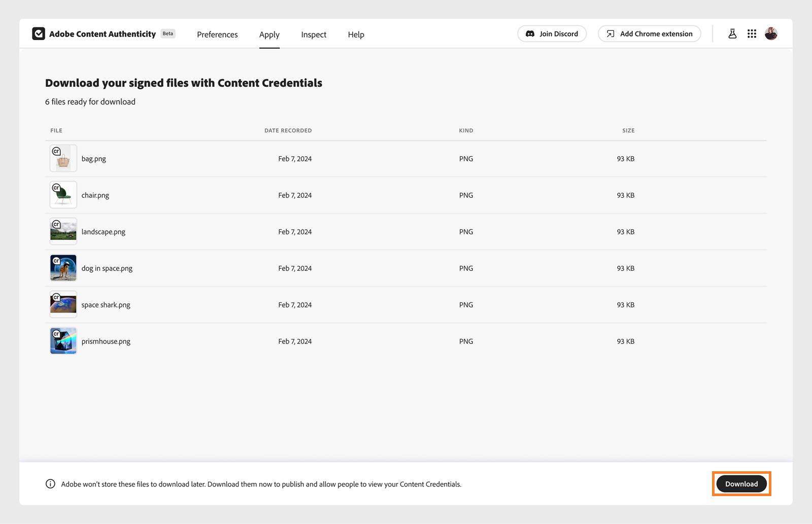Image resolution: width=812 pixels, height=524 pixels.
Task: Open the app grid launcher
Action: [752, 33]
